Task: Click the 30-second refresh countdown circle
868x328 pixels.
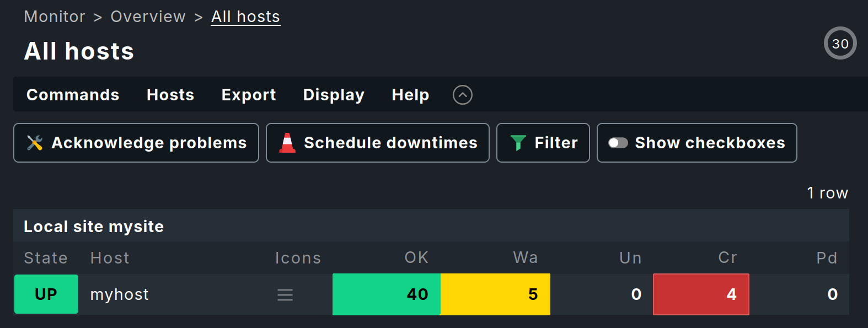Action: (840, 44)
